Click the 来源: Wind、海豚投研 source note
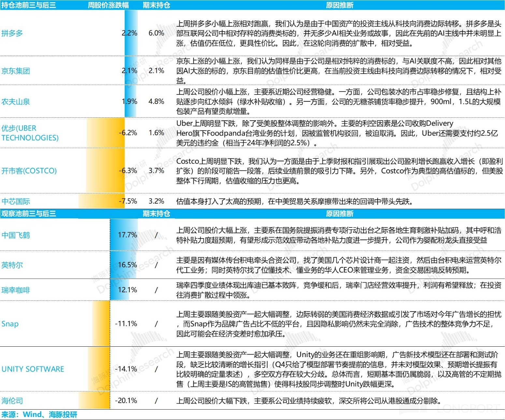Viewport: 505px width, 420px height. tap(39, 414)
